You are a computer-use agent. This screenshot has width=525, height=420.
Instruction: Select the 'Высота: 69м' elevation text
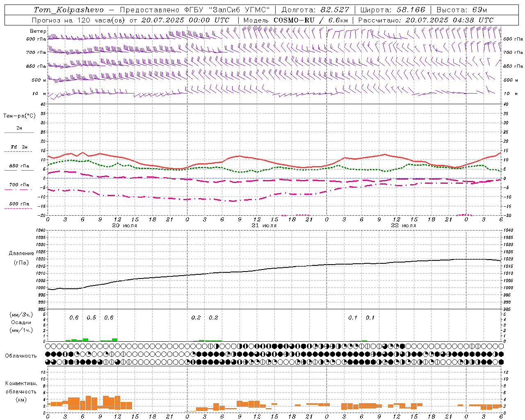[x=462, y=10]
